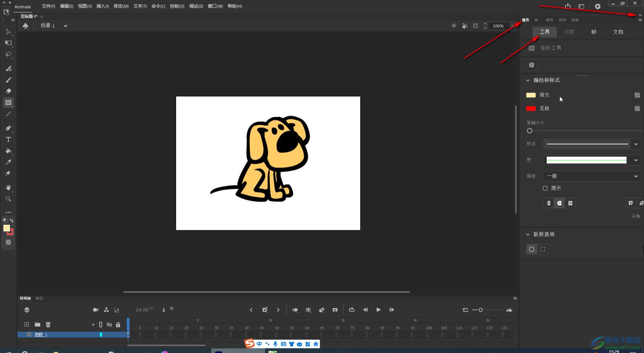Select individual rectangle corner radius option
The image size is (644, 353).
tap(543, 249)
